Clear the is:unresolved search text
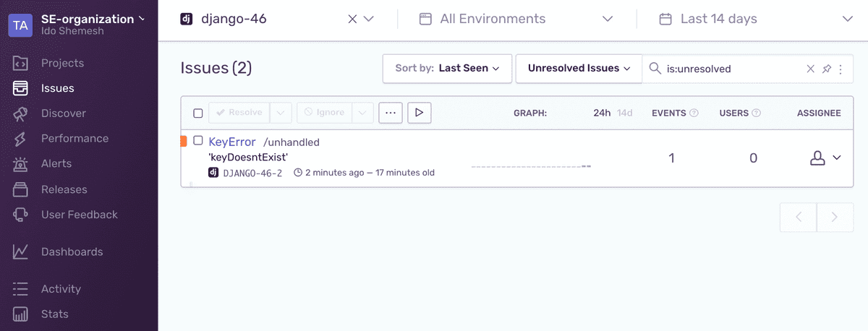 (811, 69)
